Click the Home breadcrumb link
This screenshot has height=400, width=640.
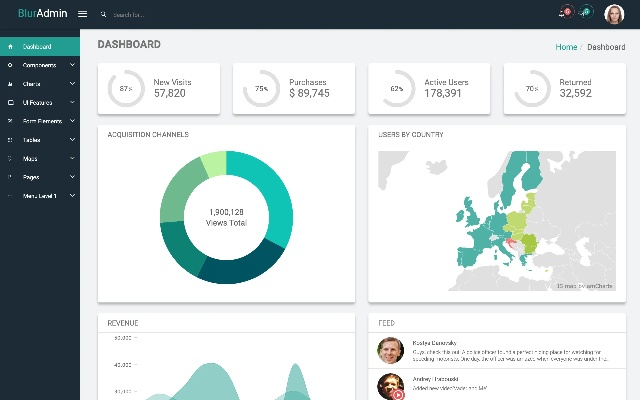click(x=566, y=47)
